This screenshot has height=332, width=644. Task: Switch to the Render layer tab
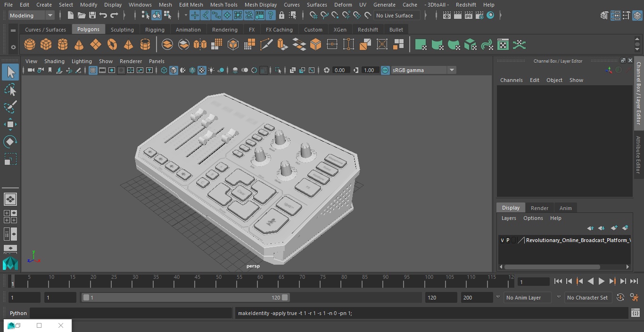tap(539, 208)
